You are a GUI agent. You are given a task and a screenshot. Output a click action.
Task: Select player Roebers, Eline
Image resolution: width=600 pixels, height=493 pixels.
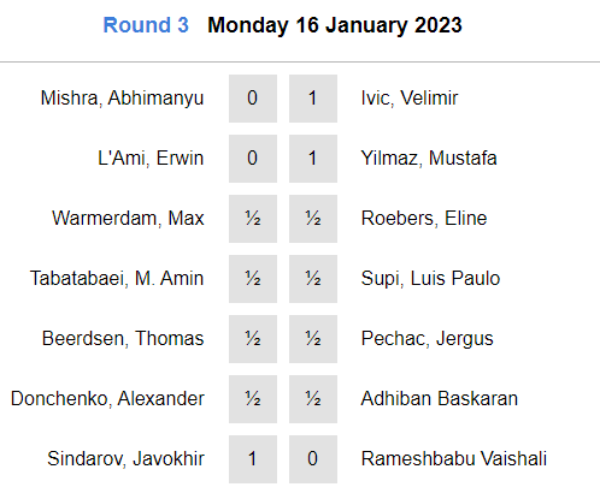424,219
